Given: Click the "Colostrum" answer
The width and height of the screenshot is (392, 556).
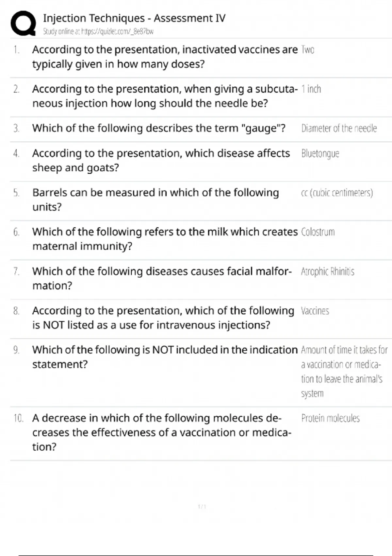Looking at the screenshot, I should point(318,232).
